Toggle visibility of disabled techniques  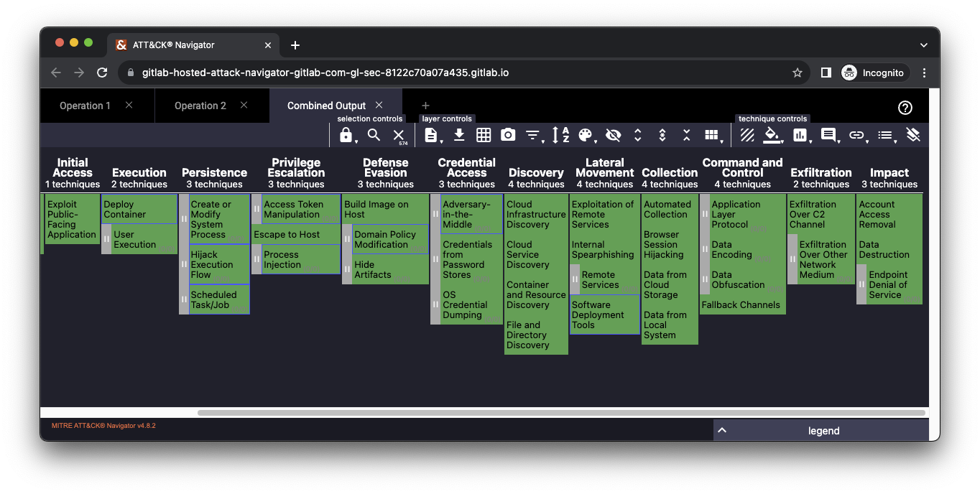pyautogui.click(x=613, y=134)
